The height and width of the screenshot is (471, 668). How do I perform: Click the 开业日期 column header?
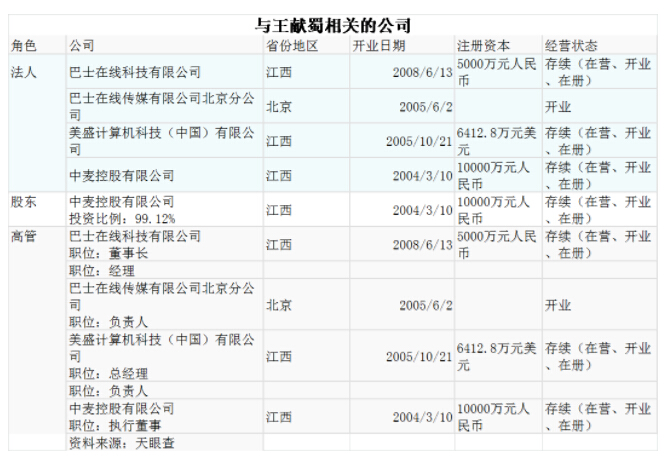coord(379,46)
